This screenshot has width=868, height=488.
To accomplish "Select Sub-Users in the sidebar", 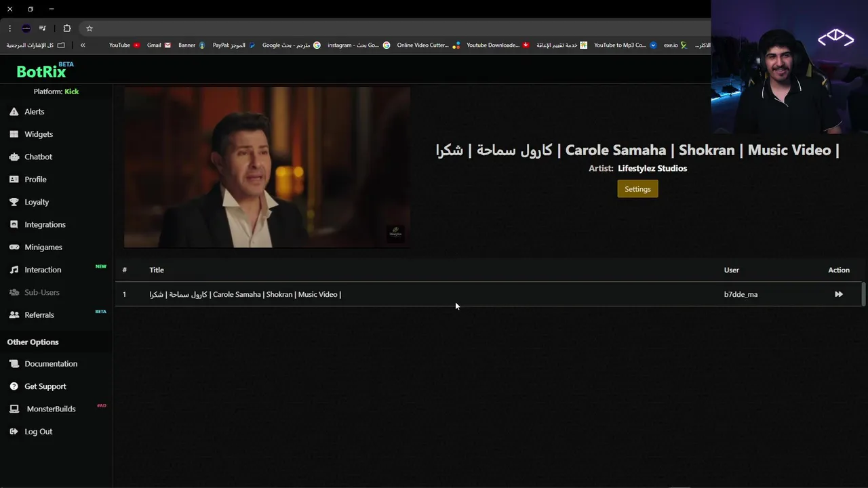I will pos(42,292).
